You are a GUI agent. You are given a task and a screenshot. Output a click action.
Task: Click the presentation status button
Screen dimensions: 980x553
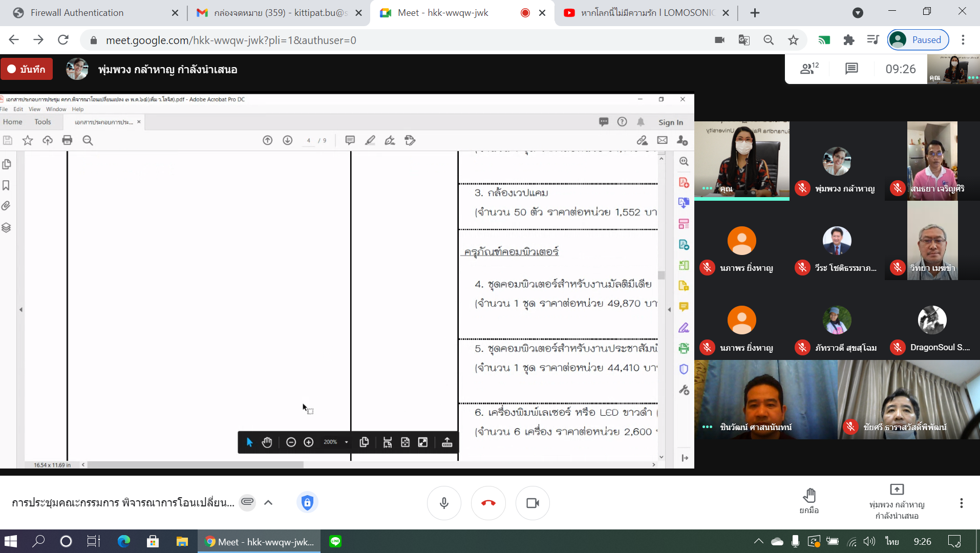tap(897, 502)
